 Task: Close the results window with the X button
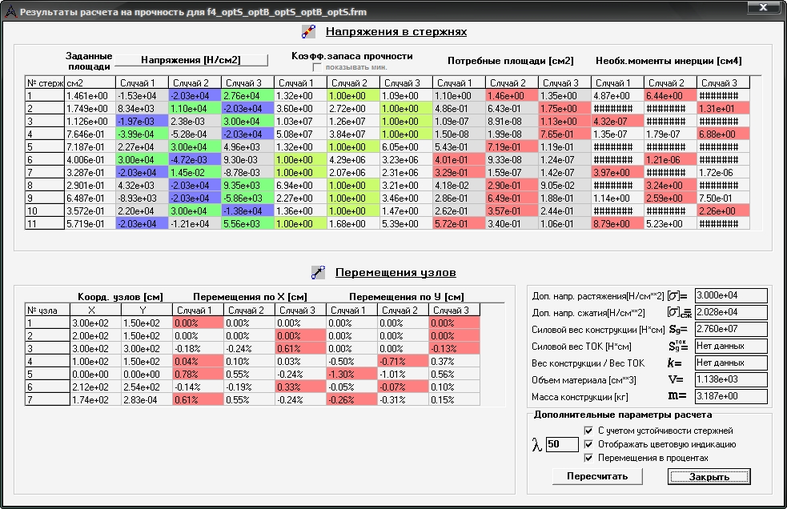[763, 8]
